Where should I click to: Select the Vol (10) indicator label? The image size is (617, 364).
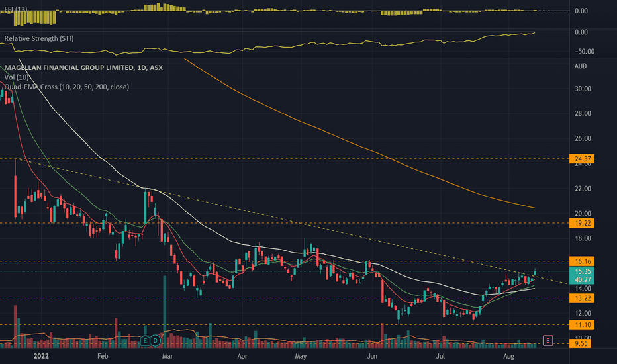(17, 77)
